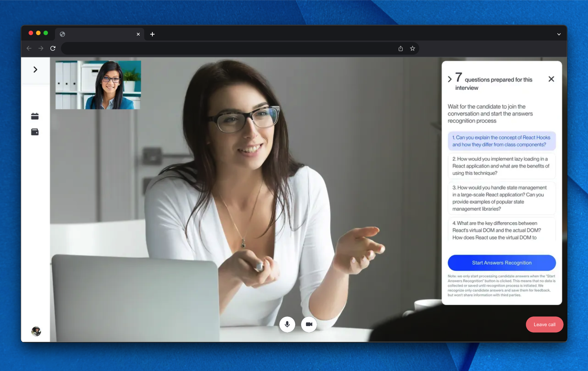The image size is (588, 371).
Task: Select question 1 about React Hooks
Action: [x=502, y=141]
